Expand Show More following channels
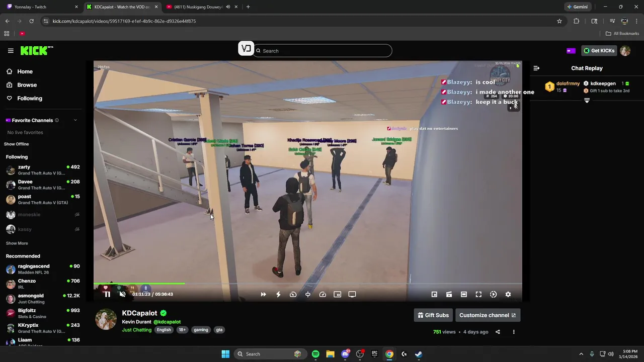The width and height of the screenshot is (644, 362). [x=17, y=243]
